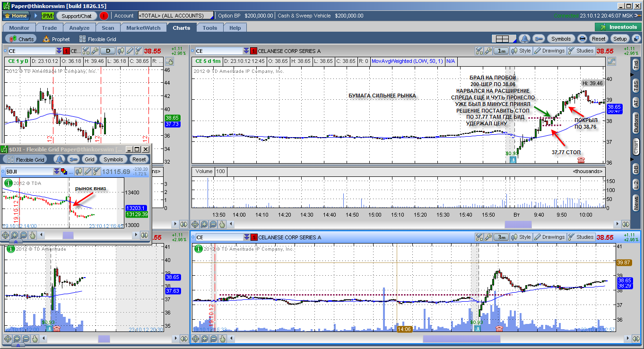The height and width of the screenshot is (349, 644).
Task: Select the Flexible Grid sub-tab
Action: tap(97, 39)
